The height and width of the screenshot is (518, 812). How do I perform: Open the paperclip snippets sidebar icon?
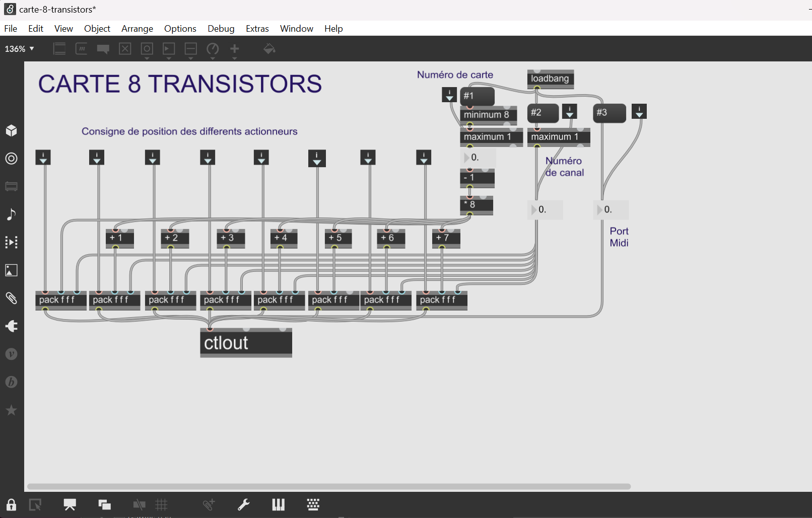point(12,298)
